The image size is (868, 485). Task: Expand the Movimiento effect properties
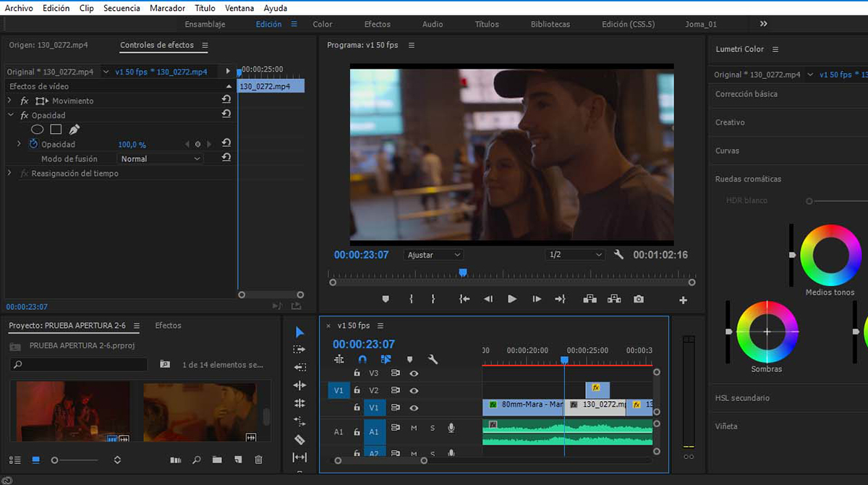9,101
